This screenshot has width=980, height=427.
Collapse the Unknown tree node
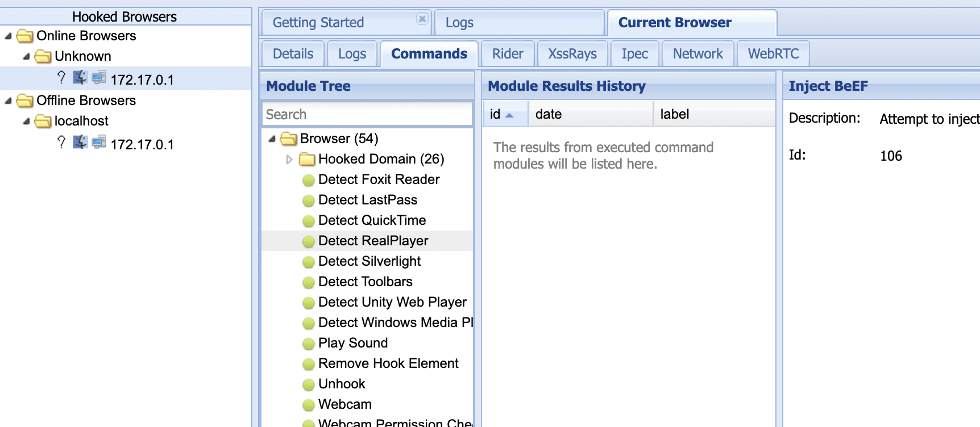click(26, 57)
